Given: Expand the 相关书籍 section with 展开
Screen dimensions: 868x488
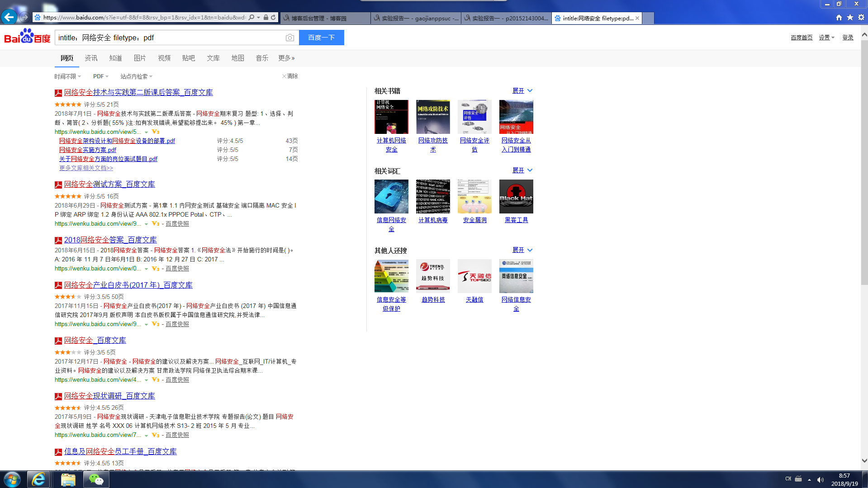Looking at the screenshot, I should point(522,90).
